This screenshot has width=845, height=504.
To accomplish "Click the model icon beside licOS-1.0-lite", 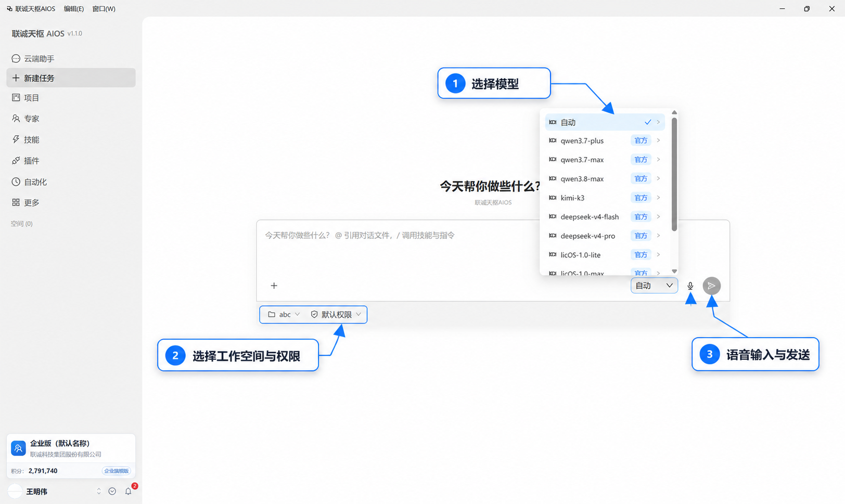I will point(553,255).
